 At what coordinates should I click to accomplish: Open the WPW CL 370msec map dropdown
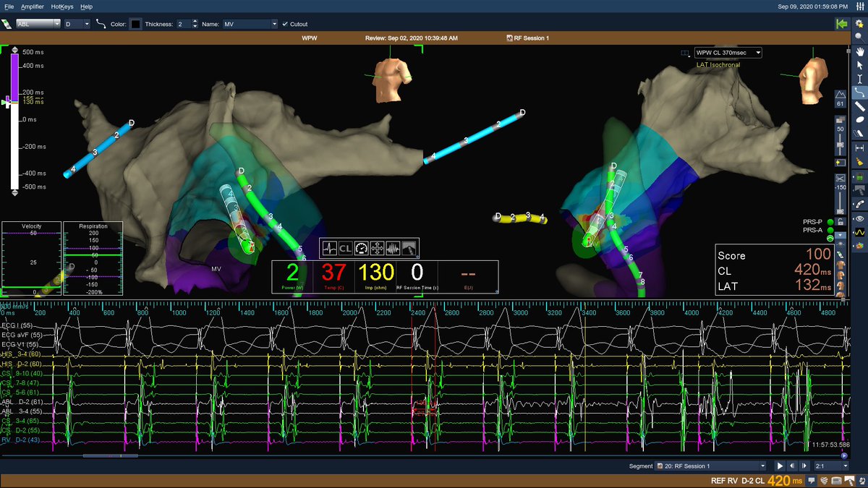tap(728, 53)
